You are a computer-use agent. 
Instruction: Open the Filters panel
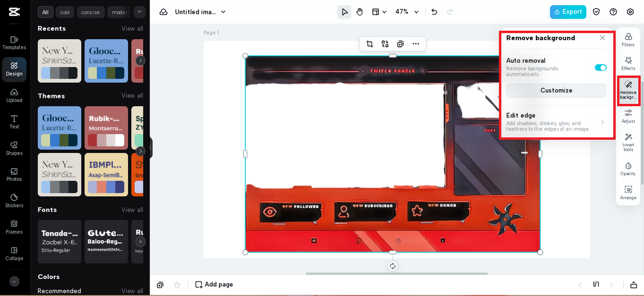pos(628,40)
